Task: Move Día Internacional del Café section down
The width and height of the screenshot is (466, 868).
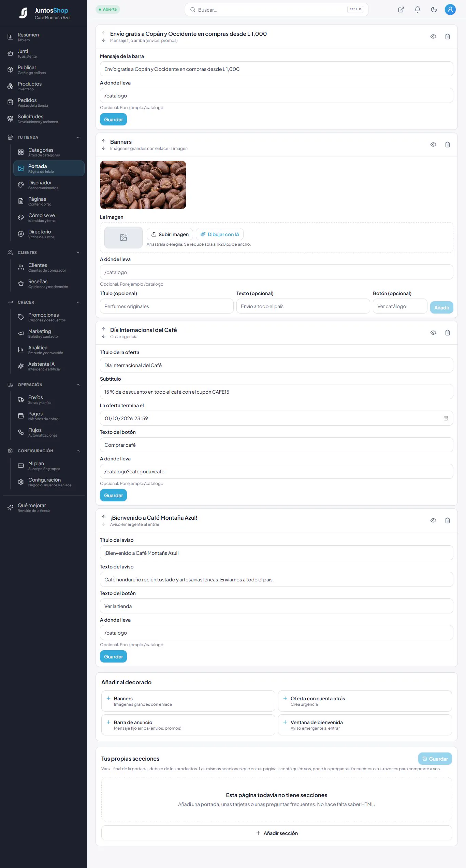Action: click(x=104, y=336)
